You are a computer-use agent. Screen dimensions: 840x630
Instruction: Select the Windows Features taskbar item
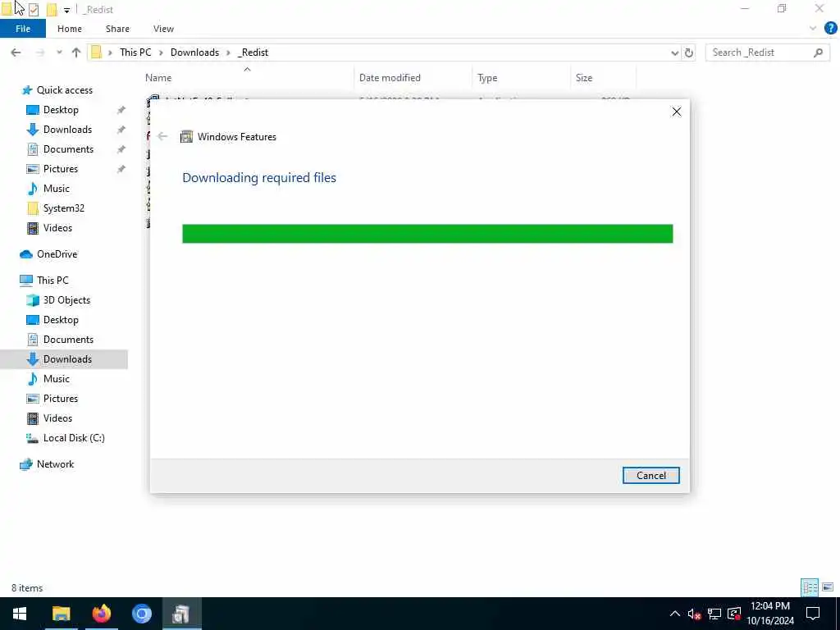point(181,614)
